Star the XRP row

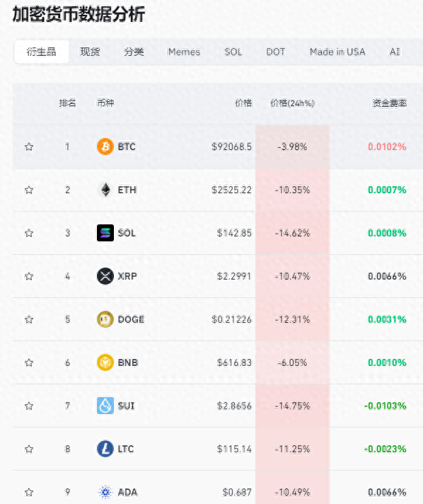(x=29, y=276)
